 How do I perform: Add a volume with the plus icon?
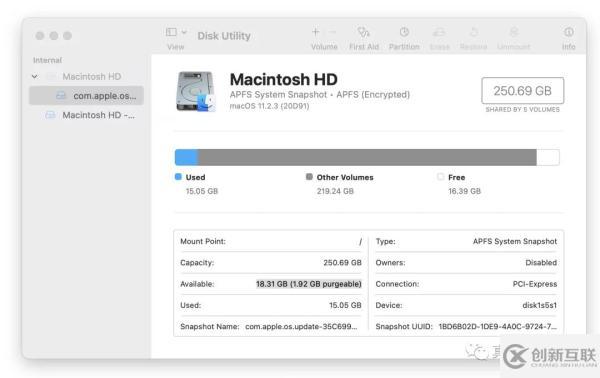coord(316,32)
